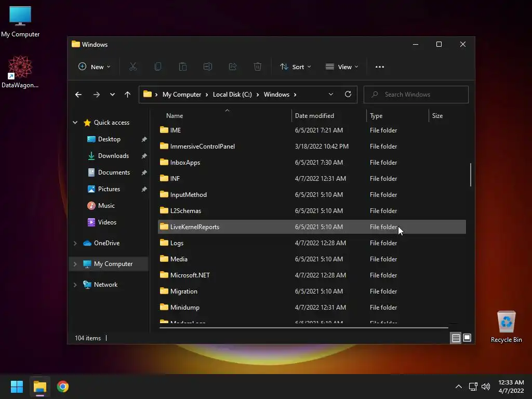Open the taskbar clock and date
Viewport: 532px width, 399px height.
511,387
